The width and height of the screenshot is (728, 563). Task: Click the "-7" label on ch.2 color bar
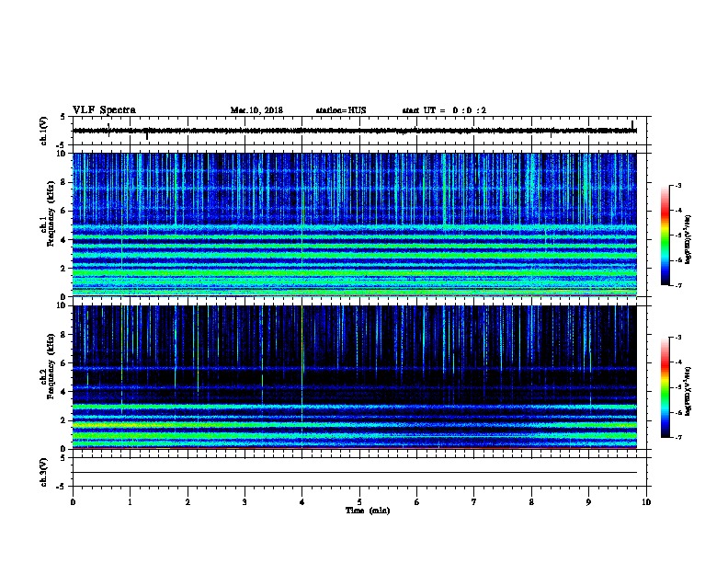(x=678, y=437)
